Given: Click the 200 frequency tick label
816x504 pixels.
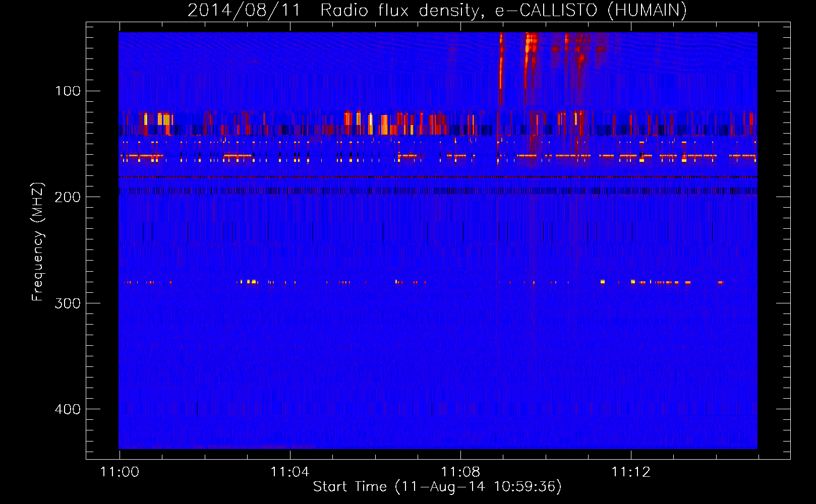Looking at the screenshot, I should pos(68,197).
